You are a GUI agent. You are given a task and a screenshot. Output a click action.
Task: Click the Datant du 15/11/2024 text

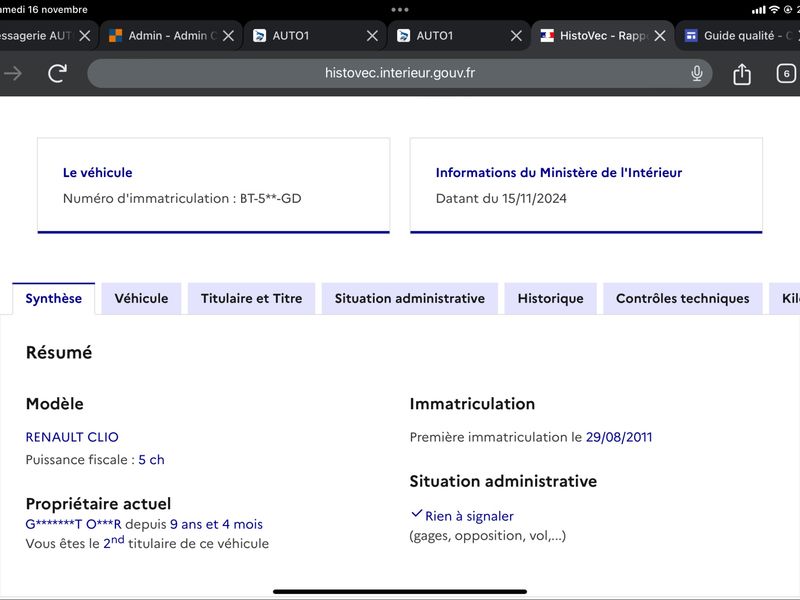click(x=501, y=198)
